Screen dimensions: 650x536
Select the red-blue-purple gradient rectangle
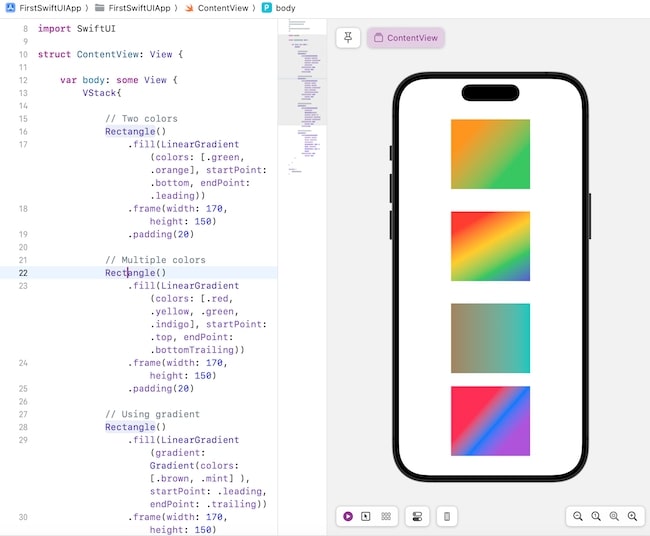pos(490,421)
